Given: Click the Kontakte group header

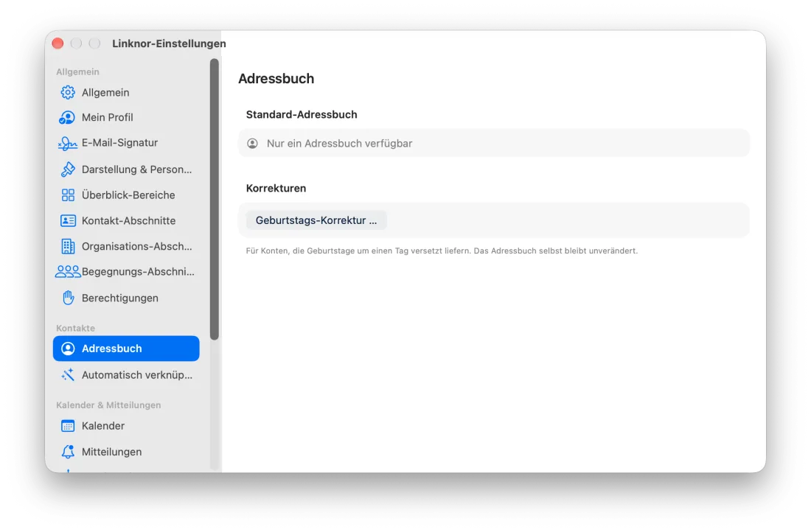Looking at the screenshot, I should click(x=75, y=329).
